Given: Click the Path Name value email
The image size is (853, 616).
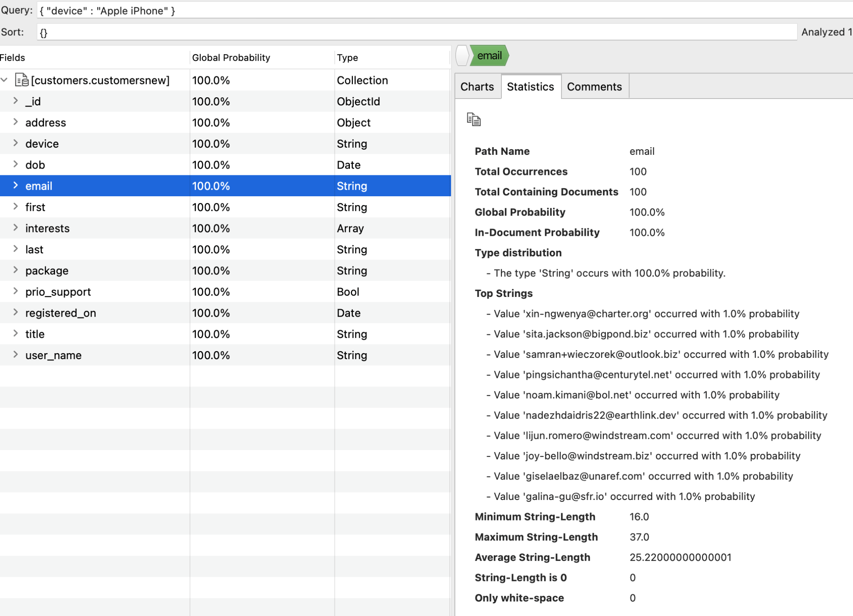Looking at the screenshot, I should [642, 151].
